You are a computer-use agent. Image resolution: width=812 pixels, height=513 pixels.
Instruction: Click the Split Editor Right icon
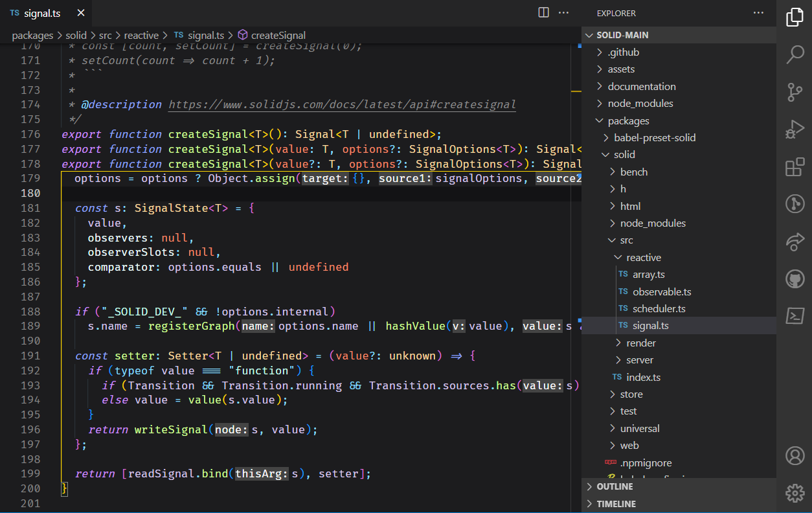pos(544,12)
